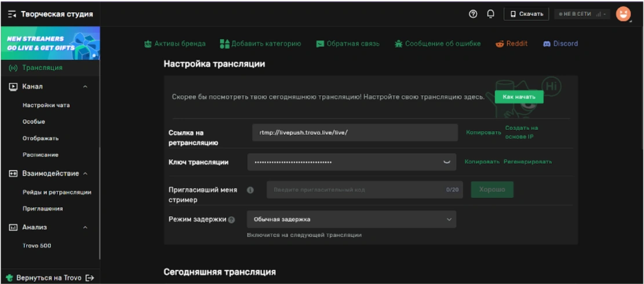644x284 pixels.
Task: Open Рейды и ретрансляции
Action: (57, 192)
